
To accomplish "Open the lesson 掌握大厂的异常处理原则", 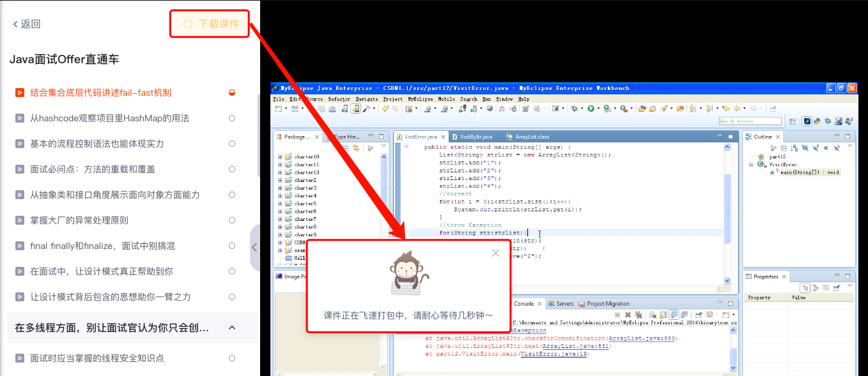I will point(79,220).
